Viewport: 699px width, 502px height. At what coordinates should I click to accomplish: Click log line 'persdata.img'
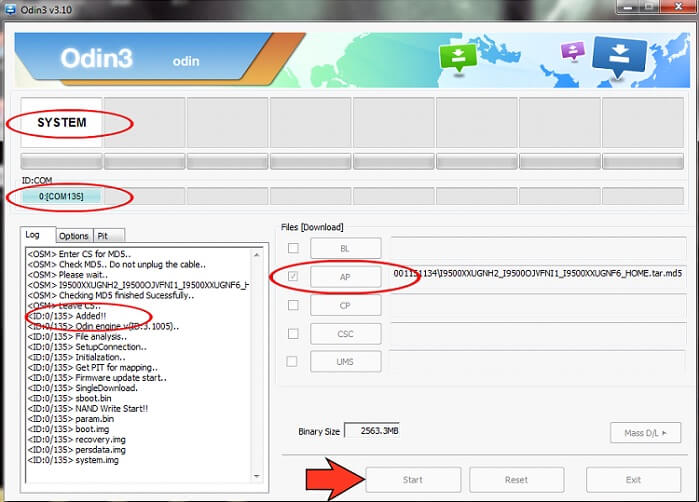point(77,449)
